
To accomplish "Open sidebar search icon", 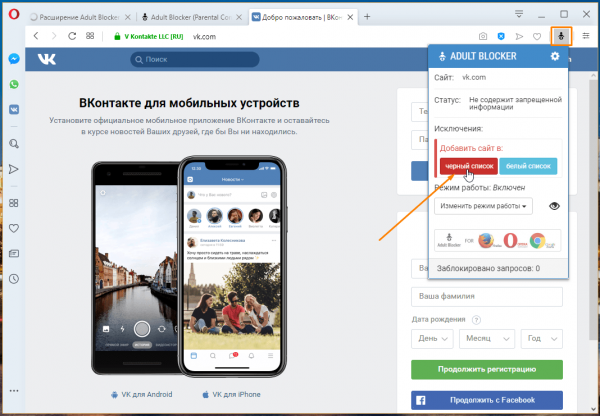I will click(x=14, y=144).
